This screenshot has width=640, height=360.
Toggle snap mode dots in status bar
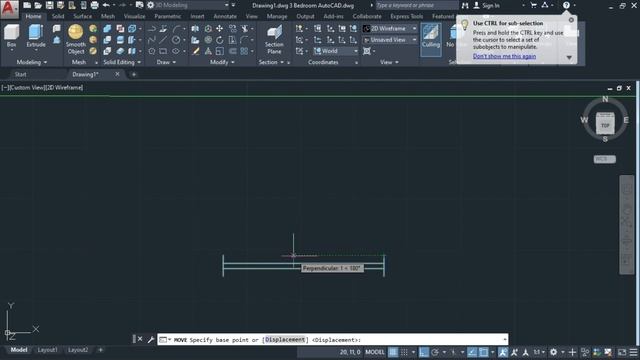pos(404,352)
